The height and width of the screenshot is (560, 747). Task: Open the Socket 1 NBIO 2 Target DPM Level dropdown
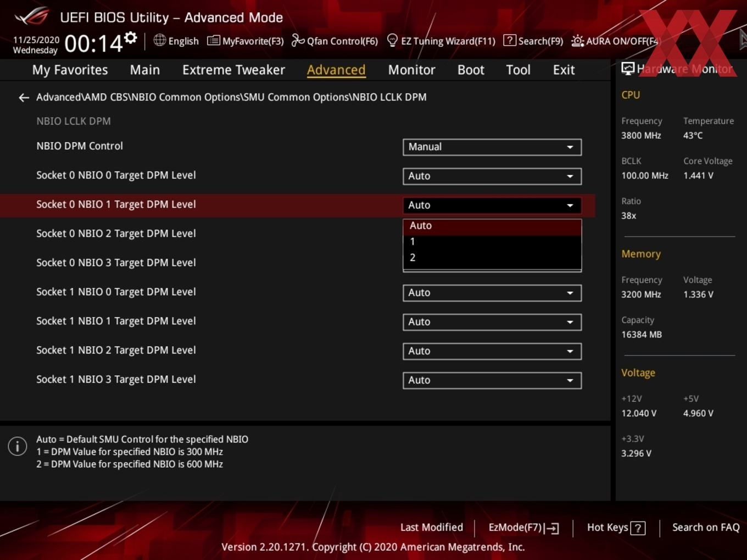[492, 351]
